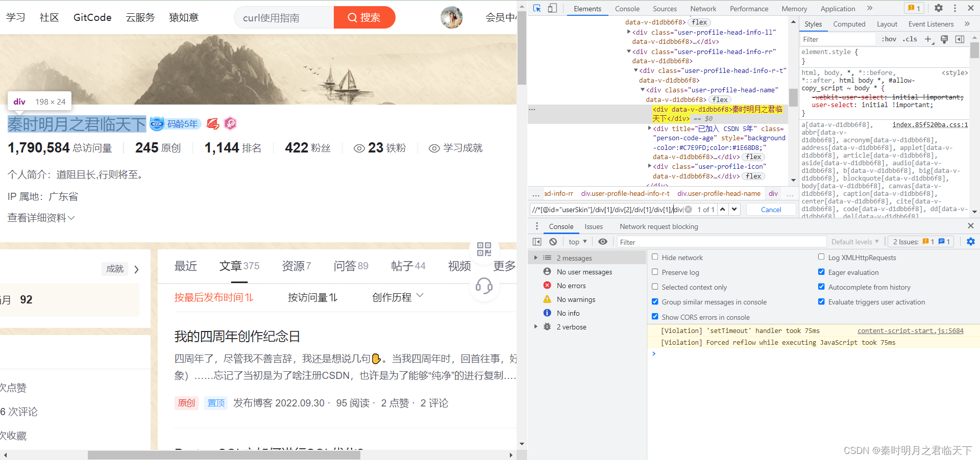The width and height of the screenshot is (980, 460).
Task: Enable Selected context only checkbox
Action: click(655, 287)
